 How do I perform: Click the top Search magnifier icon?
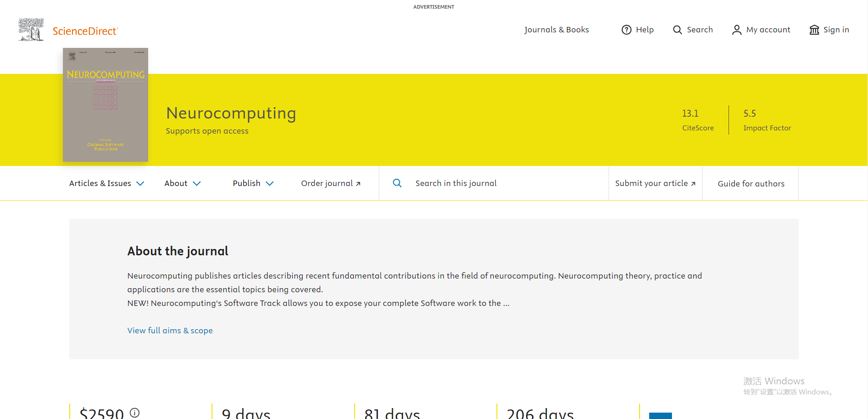click(677, 30)
